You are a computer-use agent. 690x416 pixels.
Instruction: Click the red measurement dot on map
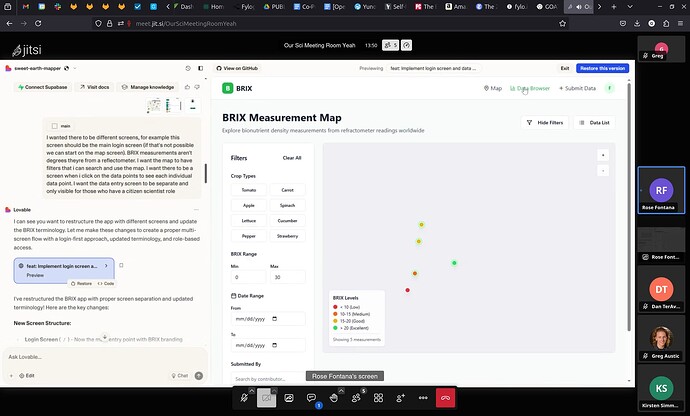pyautogui.click(x=407, y=290)
